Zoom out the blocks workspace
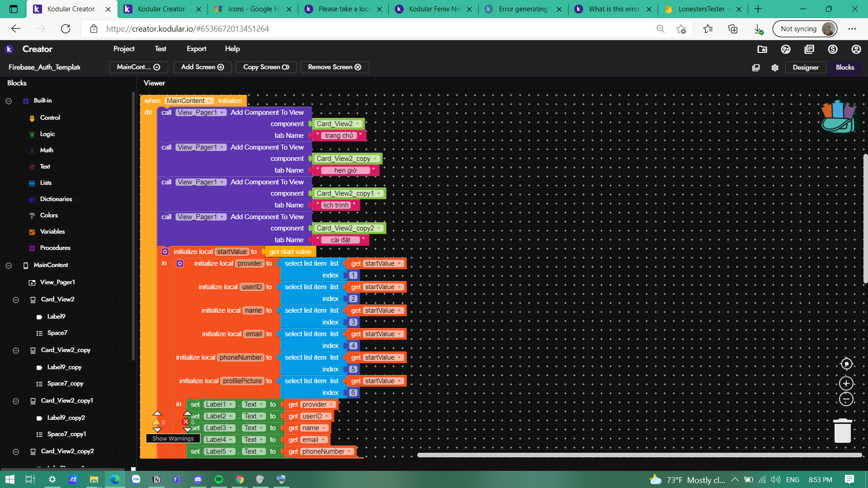This screenshot has width=868, height=488. click(x=846, y=399)
